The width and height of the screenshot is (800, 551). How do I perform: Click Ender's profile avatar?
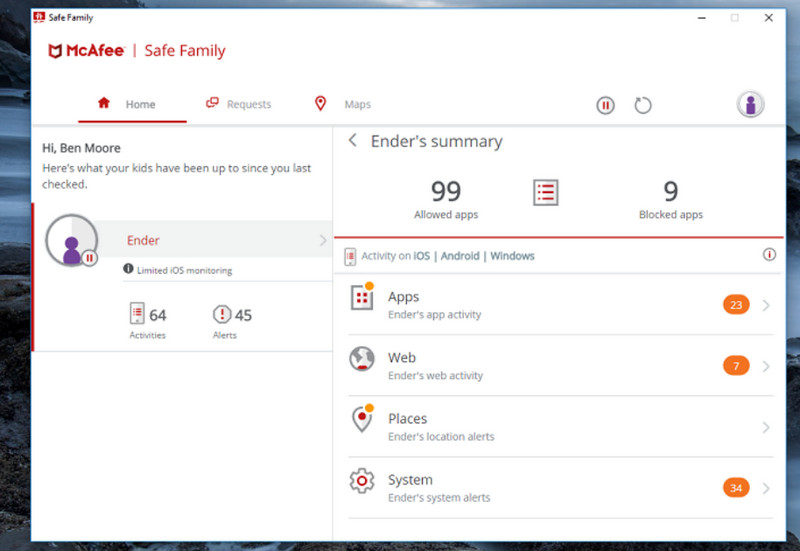pos(71,240)
